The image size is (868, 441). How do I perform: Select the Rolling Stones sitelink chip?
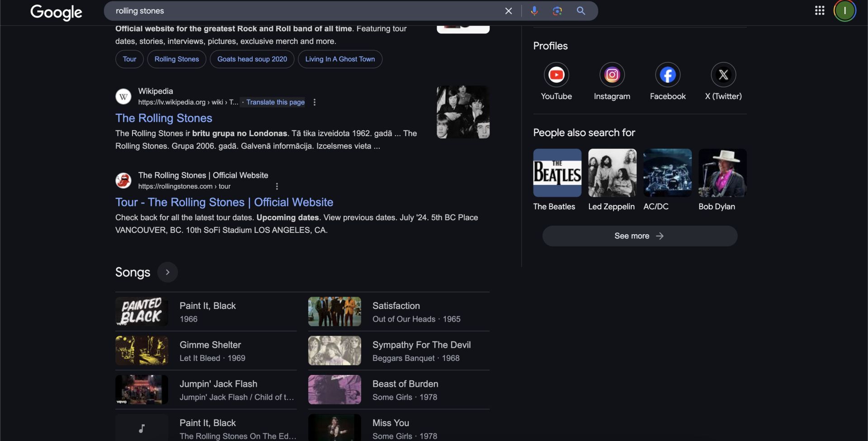click(177, 59)
